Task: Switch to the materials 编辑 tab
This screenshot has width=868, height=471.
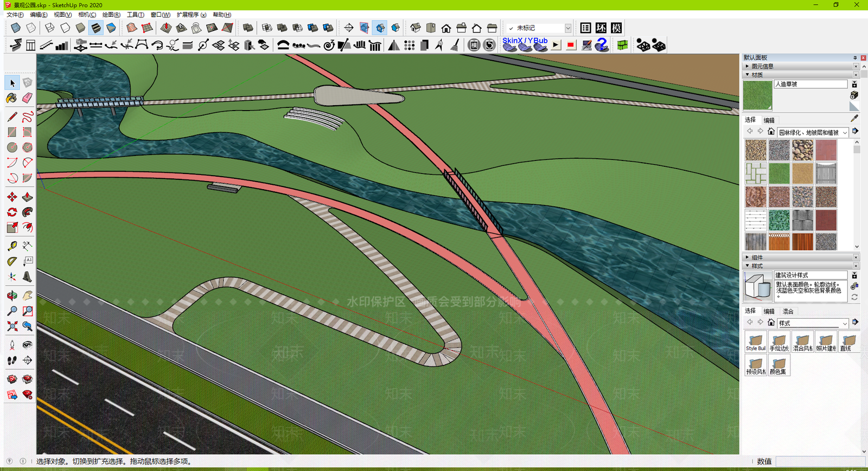Action: click(x=769, y=120)
